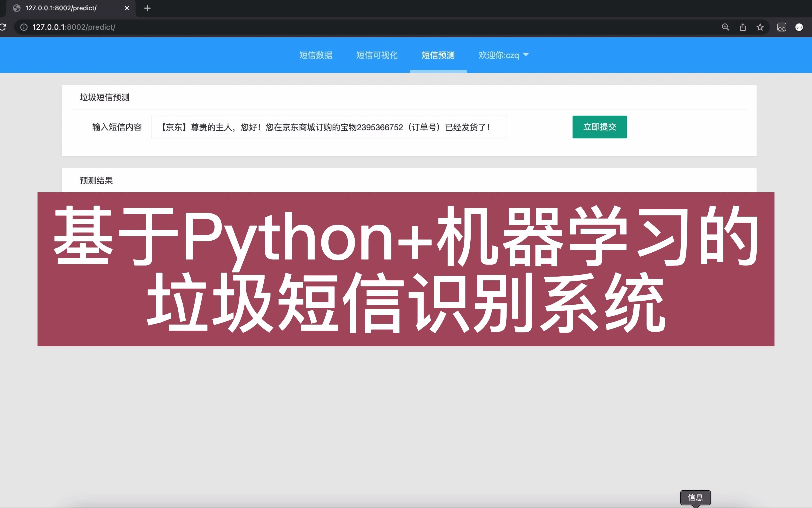Click the 输入短信内容 label

[x=117, y=127]
